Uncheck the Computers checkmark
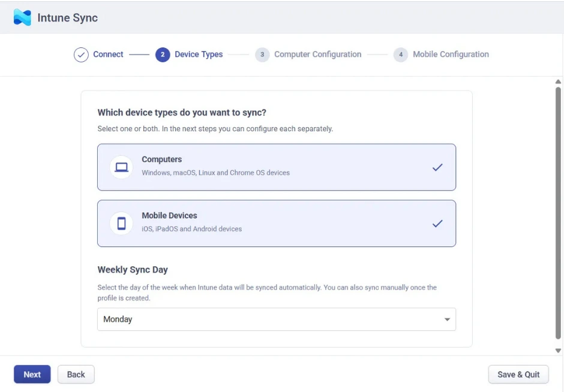The width and height of the screenshot is (564, 392). [437, 167]
